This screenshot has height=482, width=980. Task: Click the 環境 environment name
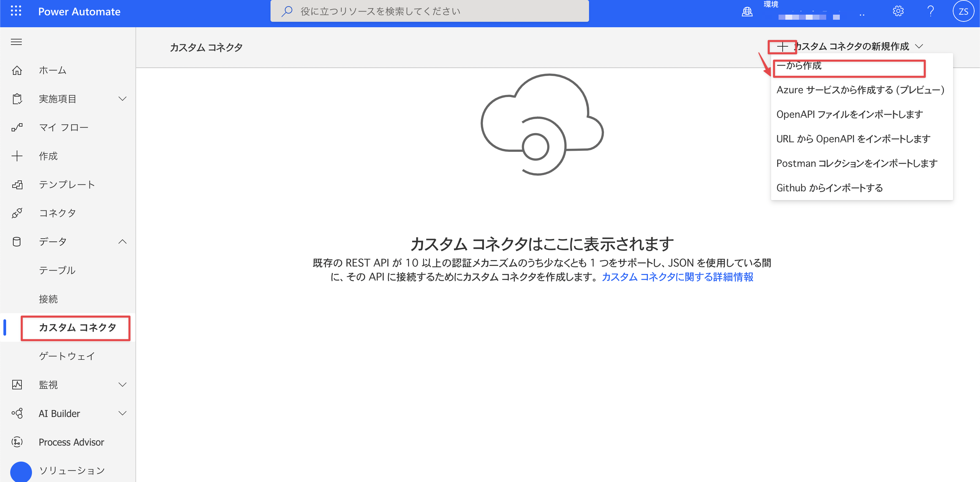pyautogui.click(x=809, y=17)
